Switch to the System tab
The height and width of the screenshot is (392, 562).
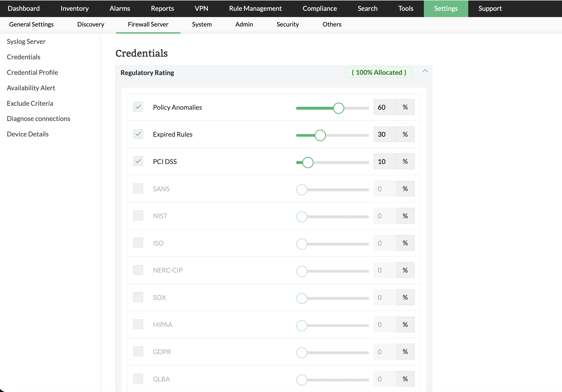coord(202,24)
